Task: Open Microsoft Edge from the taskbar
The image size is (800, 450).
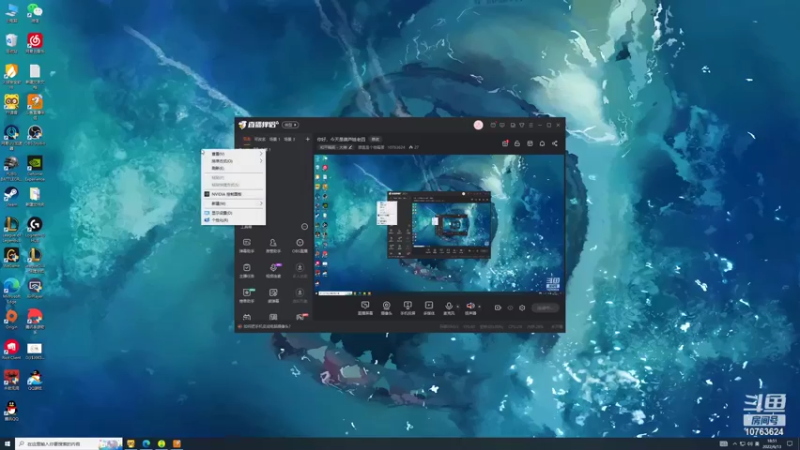Action: 146,444
